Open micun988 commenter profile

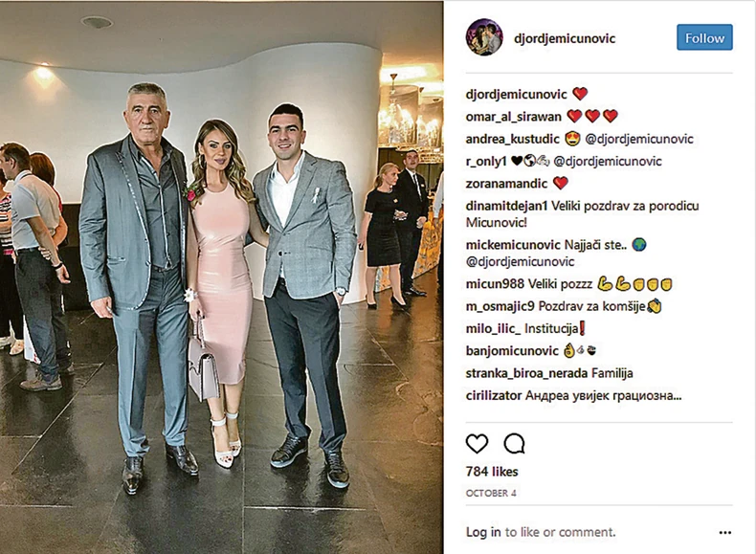coord(495,284)
